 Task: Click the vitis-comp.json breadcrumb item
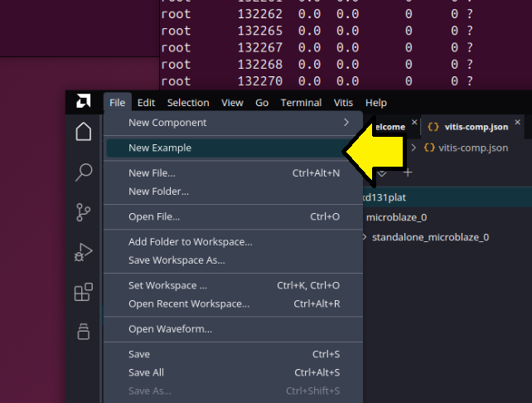click(466, 148)
